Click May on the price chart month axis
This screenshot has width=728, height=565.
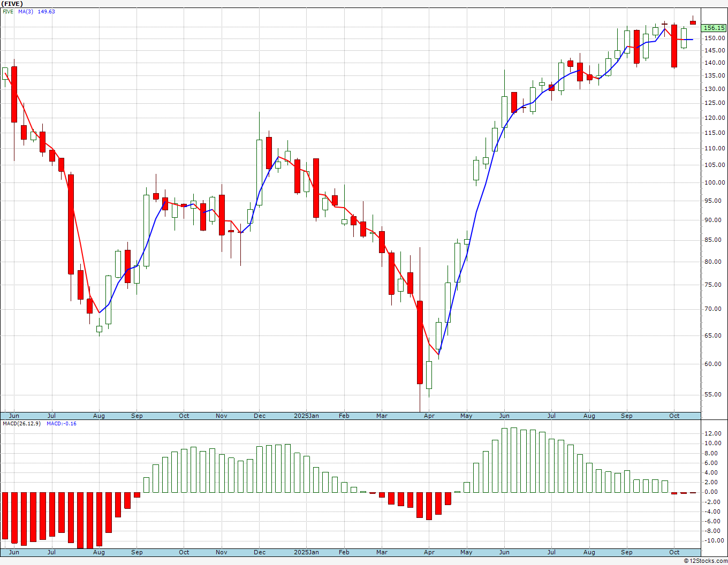tap(466, 416)
